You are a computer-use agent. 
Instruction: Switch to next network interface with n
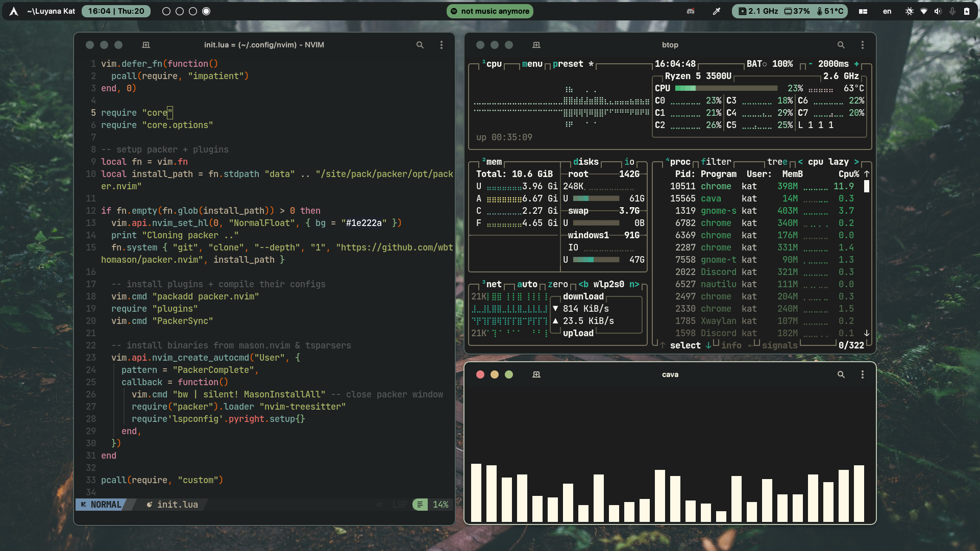click(634, 284)
